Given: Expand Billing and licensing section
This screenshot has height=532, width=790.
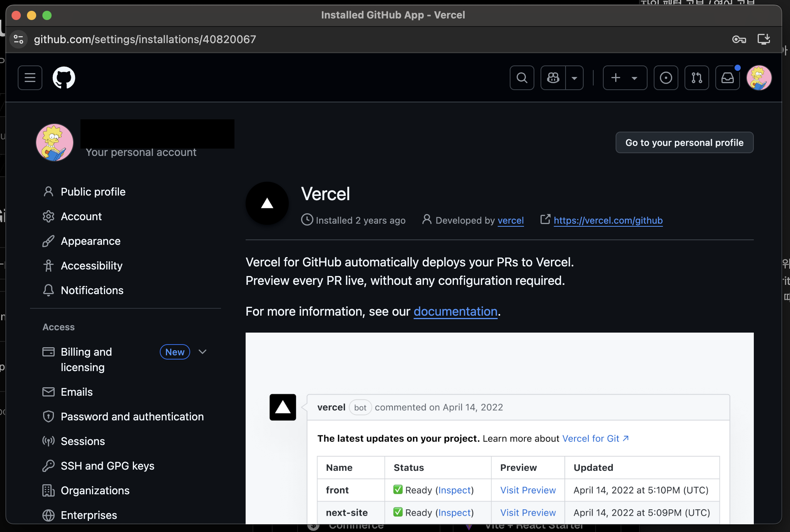Looking at the screenshot, I should [203, 352].
